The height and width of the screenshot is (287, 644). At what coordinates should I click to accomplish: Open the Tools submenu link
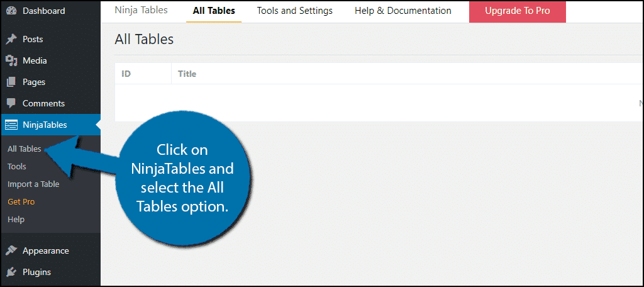17,167
